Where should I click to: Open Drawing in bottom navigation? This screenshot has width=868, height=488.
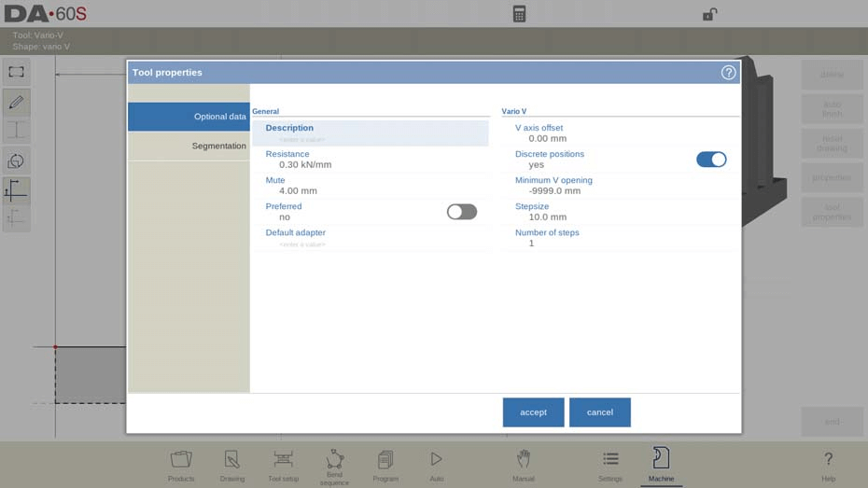(x=232, y=466)
